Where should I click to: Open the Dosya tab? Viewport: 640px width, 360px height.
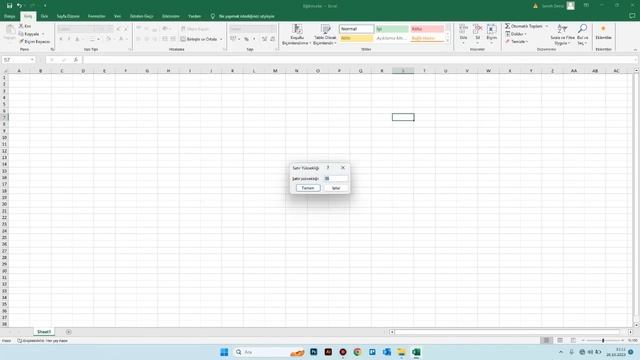(9, 16)
